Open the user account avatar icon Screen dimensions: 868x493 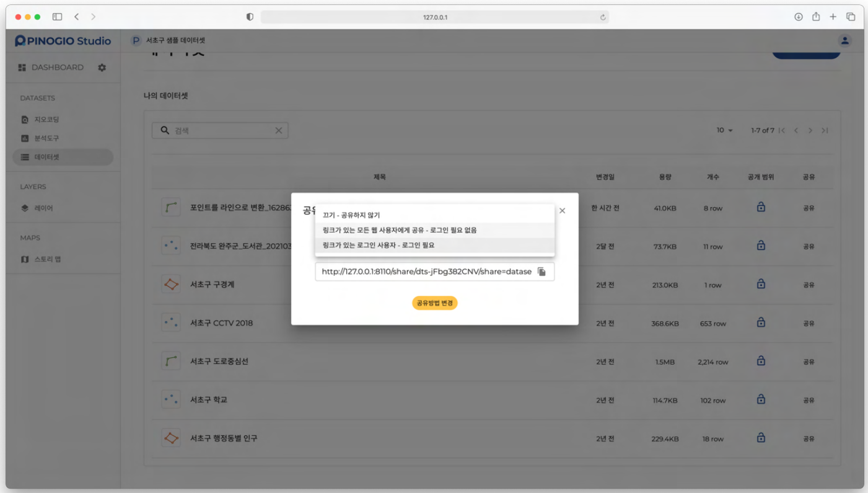(844, 41)
